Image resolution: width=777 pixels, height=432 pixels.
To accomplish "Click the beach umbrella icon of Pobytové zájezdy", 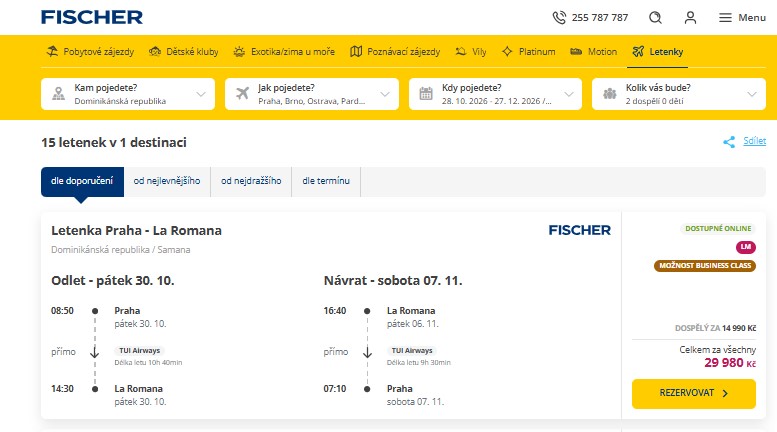I will pos(52,51).
